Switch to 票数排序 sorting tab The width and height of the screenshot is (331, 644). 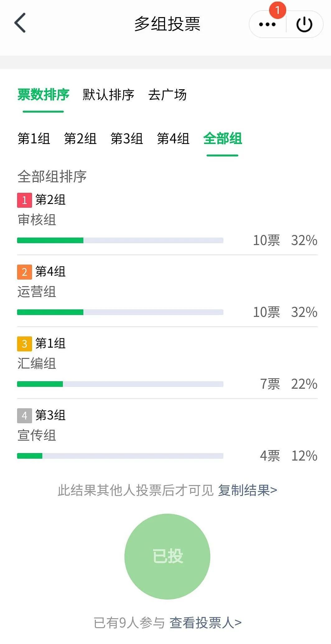(x=43, y=95)
